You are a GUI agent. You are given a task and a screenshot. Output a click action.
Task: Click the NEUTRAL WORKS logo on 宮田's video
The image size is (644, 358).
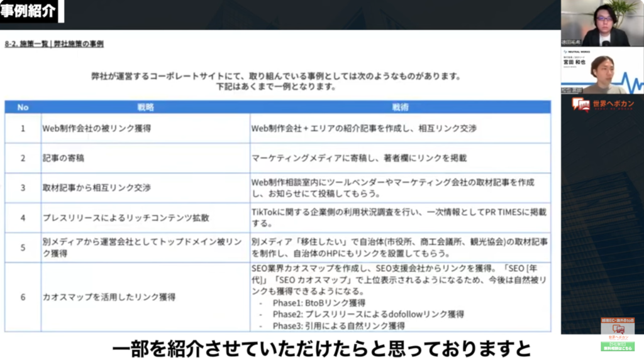pos(577,52)
